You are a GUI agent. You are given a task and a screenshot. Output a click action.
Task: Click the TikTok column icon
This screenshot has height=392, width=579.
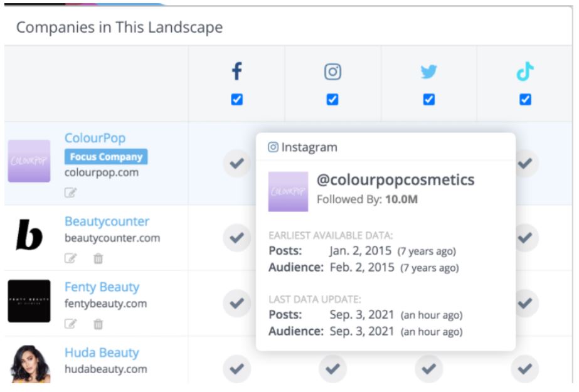pos(525,72)
